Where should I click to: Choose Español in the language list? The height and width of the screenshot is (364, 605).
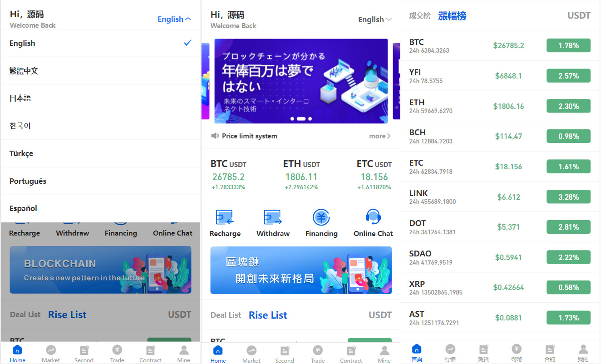click(x=100, y=208)
